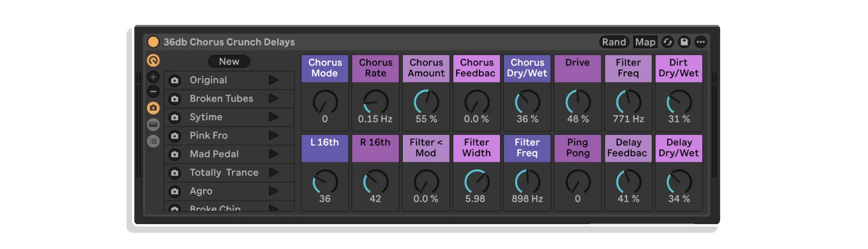Launch the Agro variation
Screen dimensions: 868x249
274,191
